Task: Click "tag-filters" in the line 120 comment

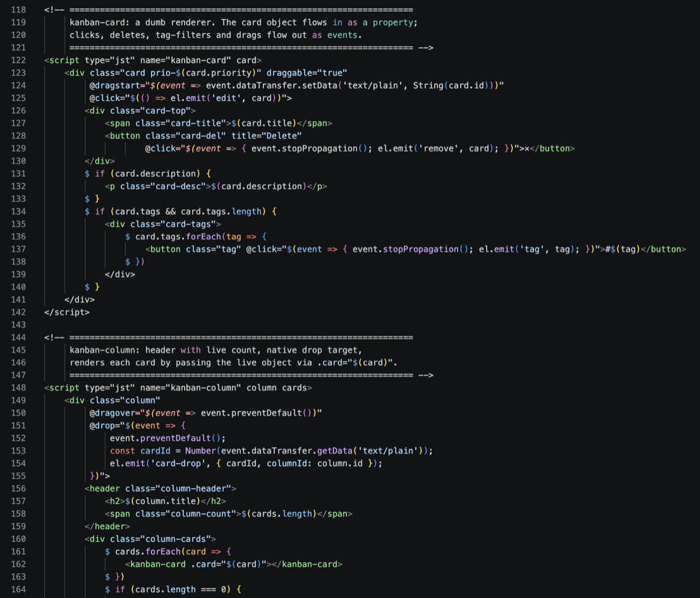Action: coord(183,35)
